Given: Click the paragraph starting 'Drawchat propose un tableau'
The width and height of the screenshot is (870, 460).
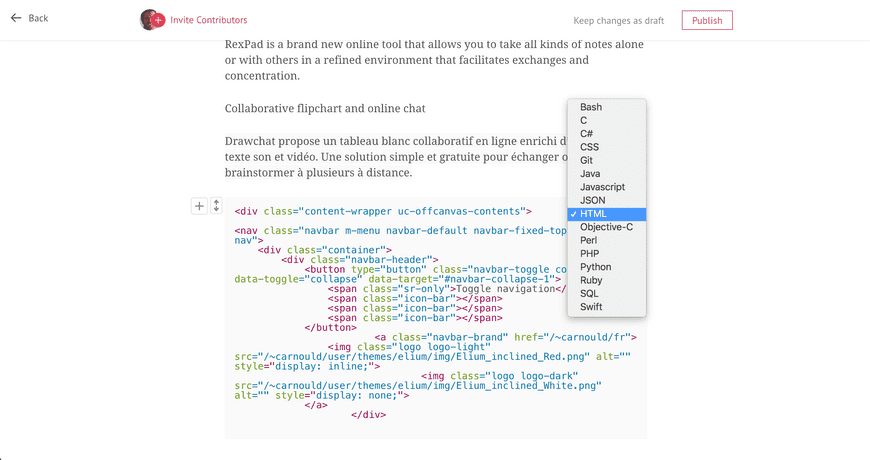Looking at the screenshot, I should (x=396, y=156).
